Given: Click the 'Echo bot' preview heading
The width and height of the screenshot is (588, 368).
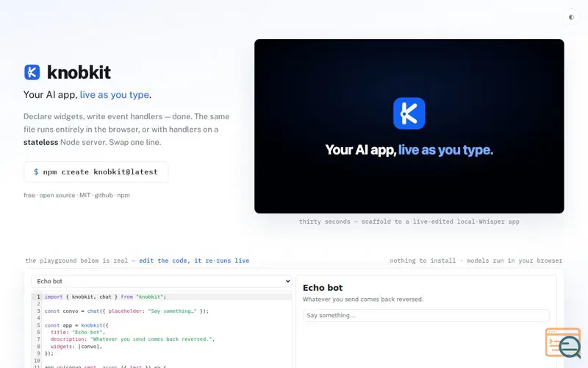Looking at the screenshot, I should coord(323,288).
